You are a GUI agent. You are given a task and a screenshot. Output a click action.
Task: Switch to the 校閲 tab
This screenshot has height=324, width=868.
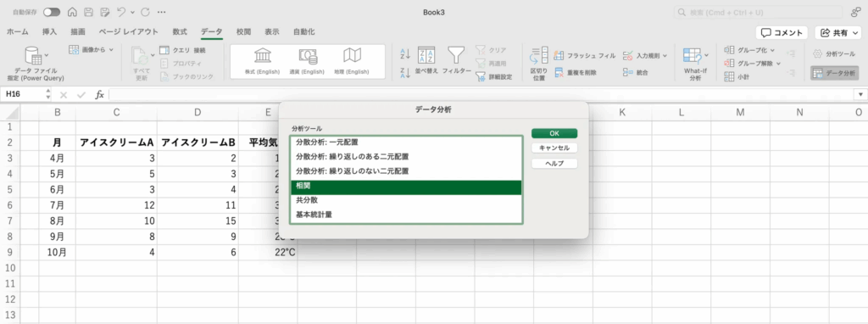click(x=243, y=32)
